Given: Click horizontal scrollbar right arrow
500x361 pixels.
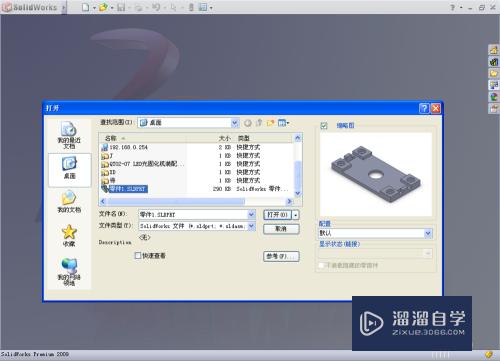Looking at the screenshot, I should tap(289, 201).
